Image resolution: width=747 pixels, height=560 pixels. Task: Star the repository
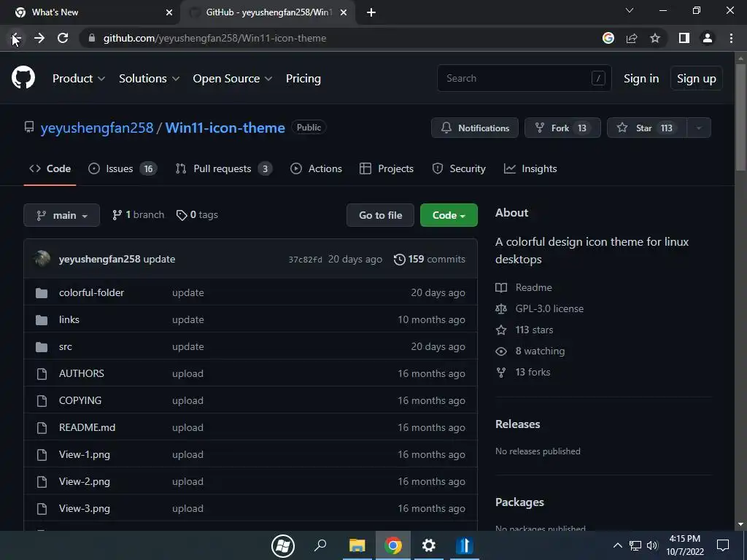point(647,128)
